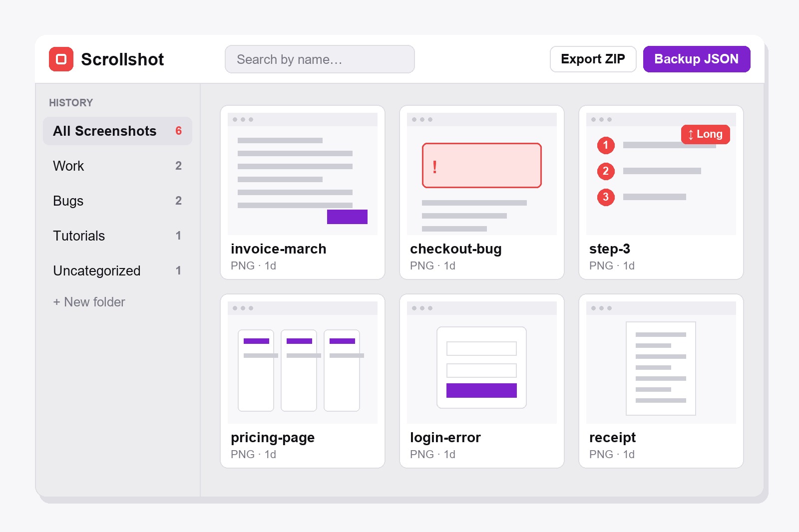Open the Uncategorized folder
The width and height of the screenshot is (799, 532).
coord(117,270)
